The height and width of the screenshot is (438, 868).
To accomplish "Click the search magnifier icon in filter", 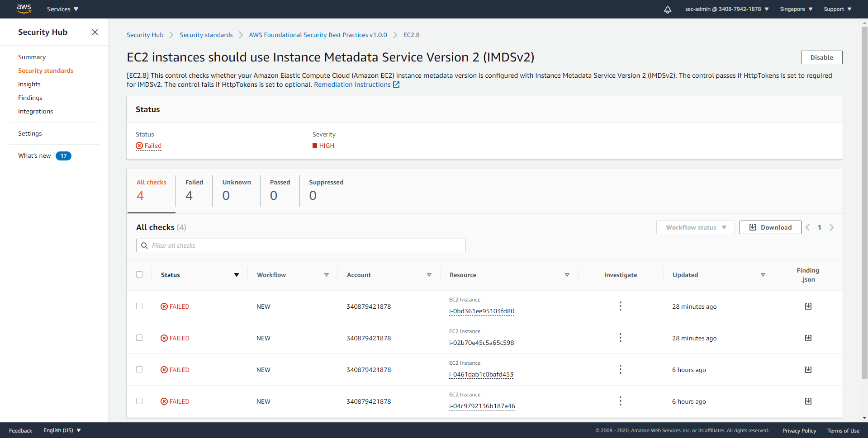I will click(144, 245).
